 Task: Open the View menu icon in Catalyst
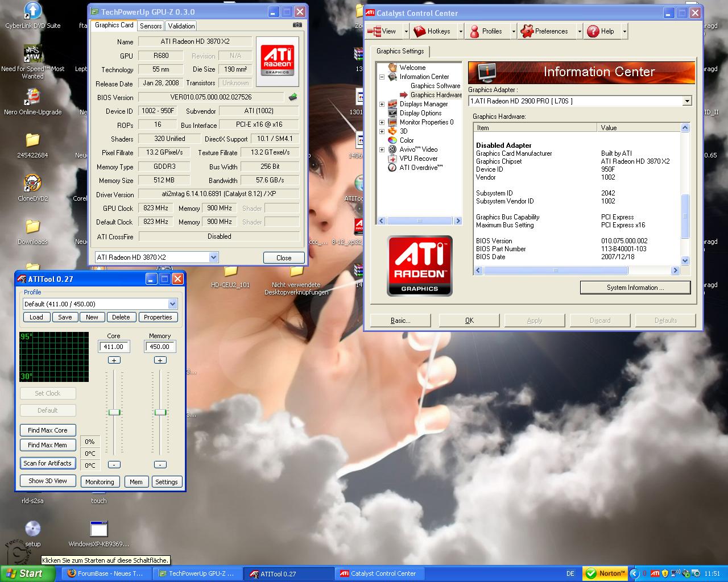pyautogui.click(x=374, y=31)
